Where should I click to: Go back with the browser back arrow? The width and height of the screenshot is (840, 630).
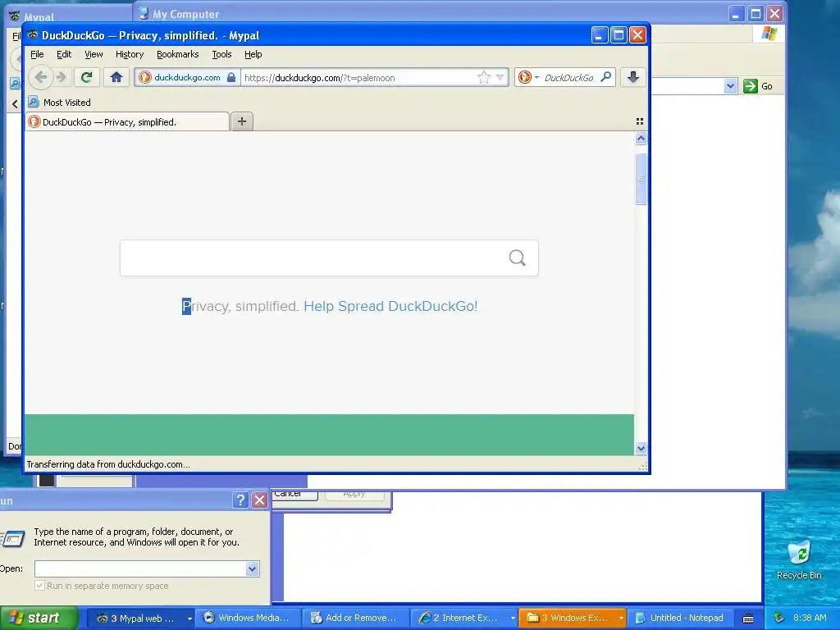tap(41, 77)
